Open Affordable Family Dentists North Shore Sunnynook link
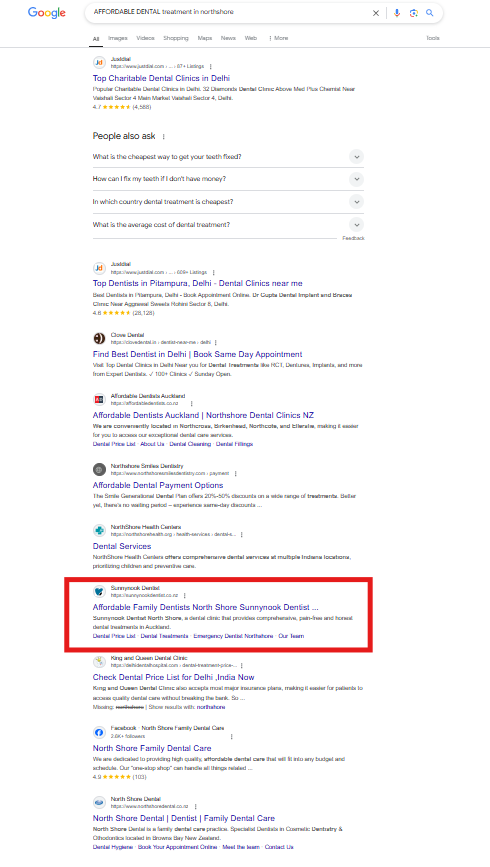This screenshot has height=867, width=490. point(205,607)
